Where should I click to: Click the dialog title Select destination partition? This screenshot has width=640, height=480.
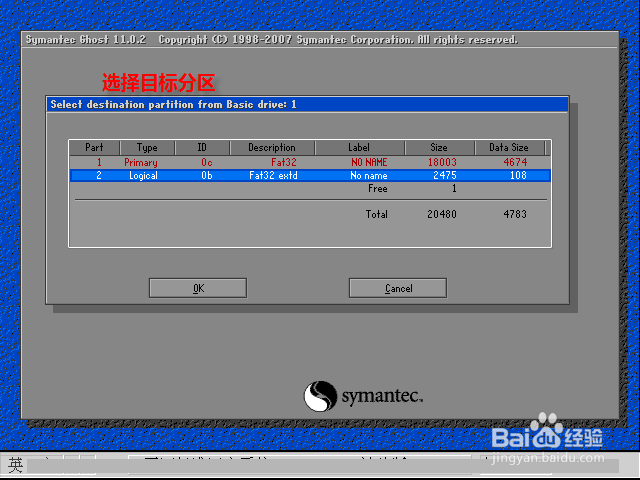click(x=173, y=104)
